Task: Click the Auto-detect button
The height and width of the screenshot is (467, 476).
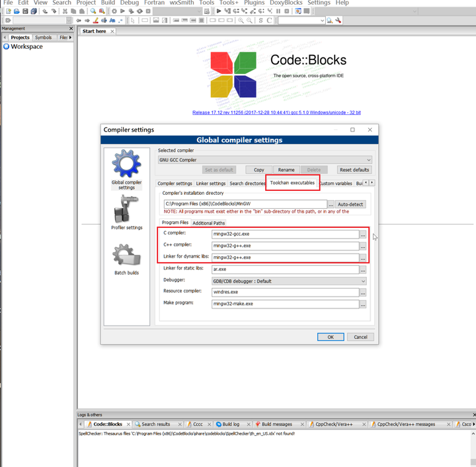Action: (350, 204)
